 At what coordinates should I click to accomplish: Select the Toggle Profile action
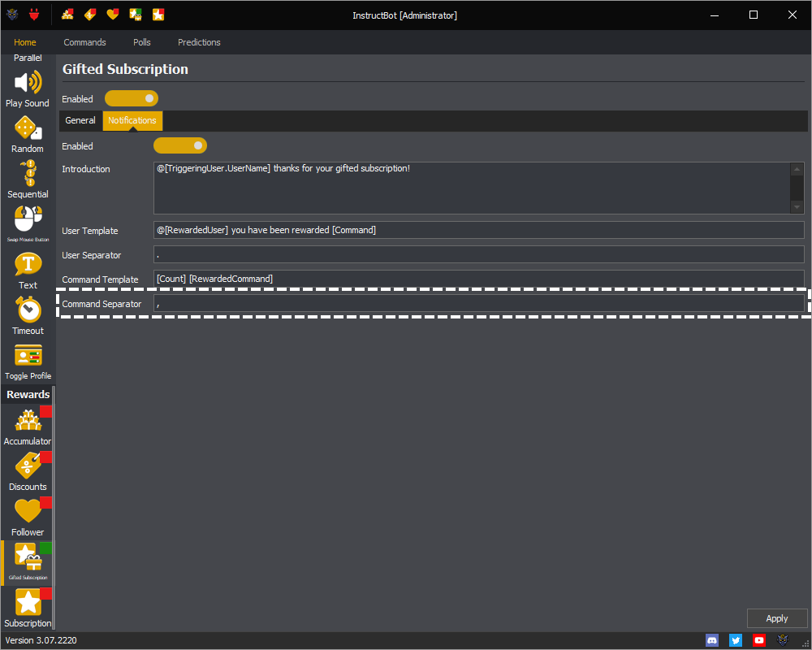point(28,362)
